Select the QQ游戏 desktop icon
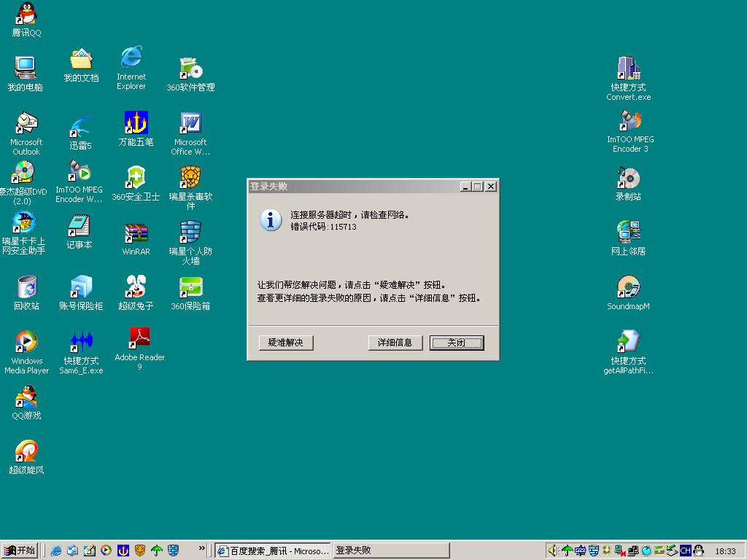Image resolution: width=747 pixels, height=560 pixels. (x=27, y=402)
